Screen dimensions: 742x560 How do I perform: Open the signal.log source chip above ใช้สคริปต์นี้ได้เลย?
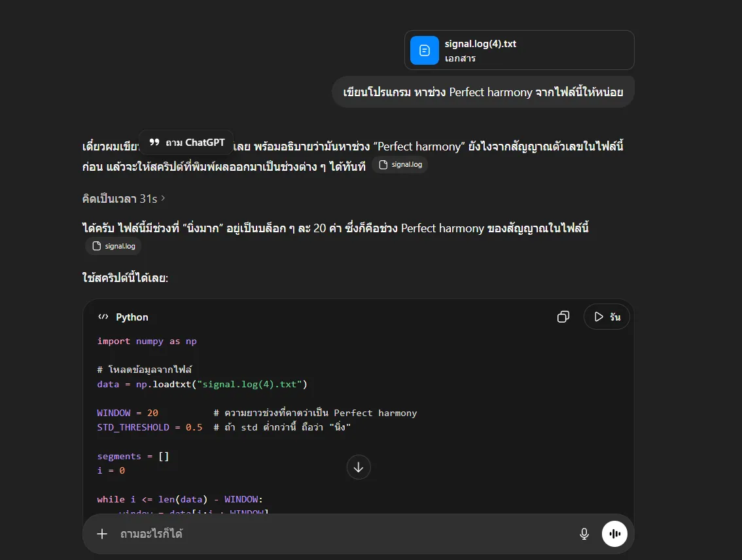[x=113, y=246]
